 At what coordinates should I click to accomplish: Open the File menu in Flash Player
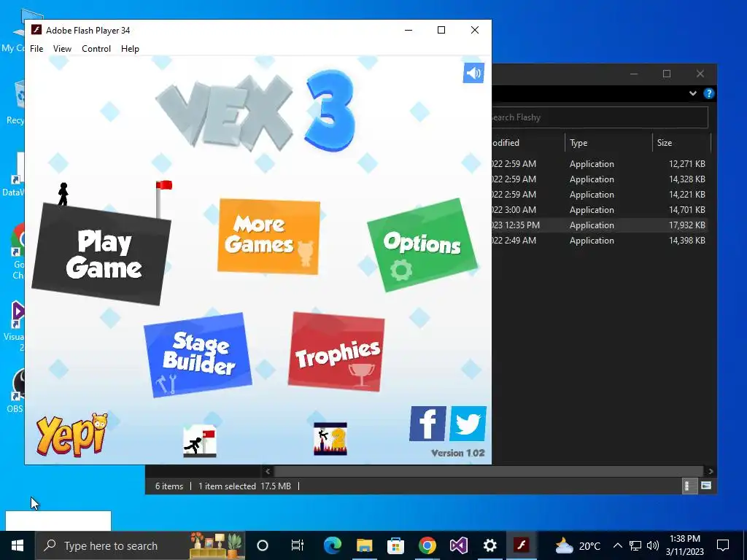tap(36, 49)
